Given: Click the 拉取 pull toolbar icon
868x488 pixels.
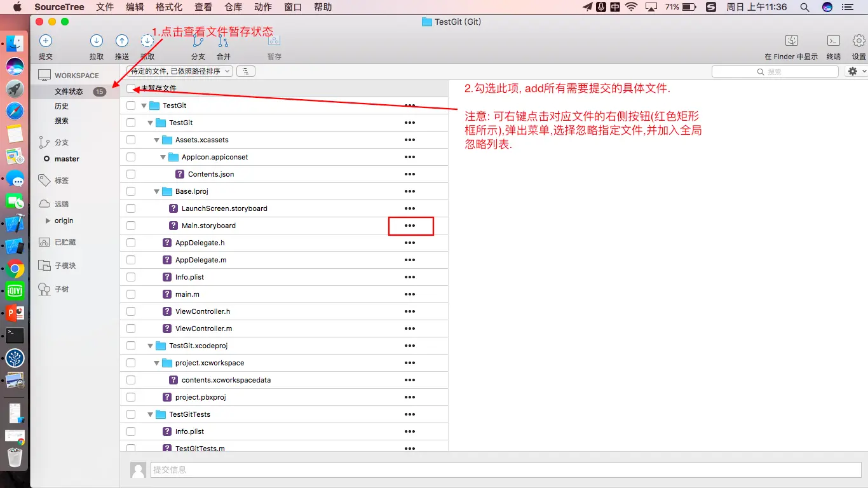Looking at the screenshot, I should tap(97, 41).
